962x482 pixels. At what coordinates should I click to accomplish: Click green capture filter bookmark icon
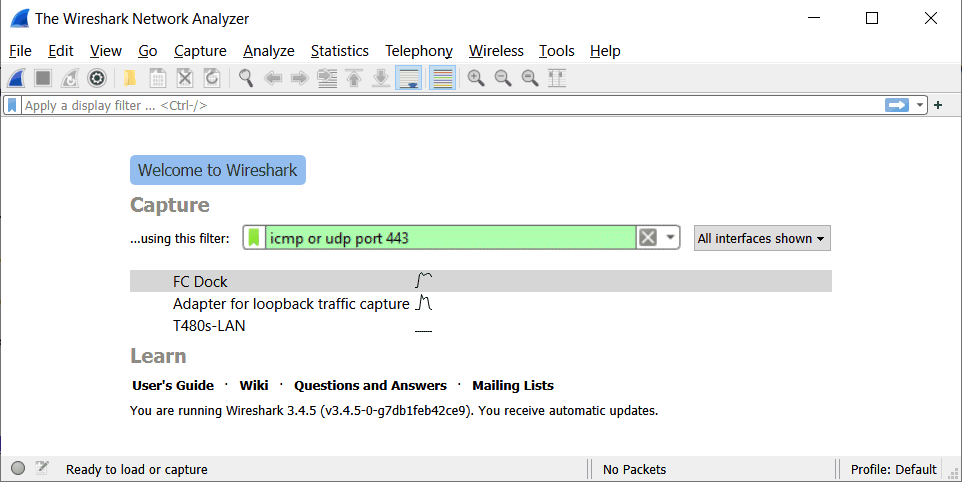[254, 238]
